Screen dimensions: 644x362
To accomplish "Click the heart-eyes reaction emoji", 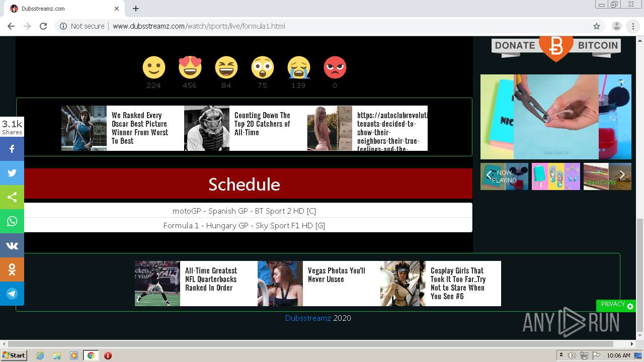I will 190,67.
